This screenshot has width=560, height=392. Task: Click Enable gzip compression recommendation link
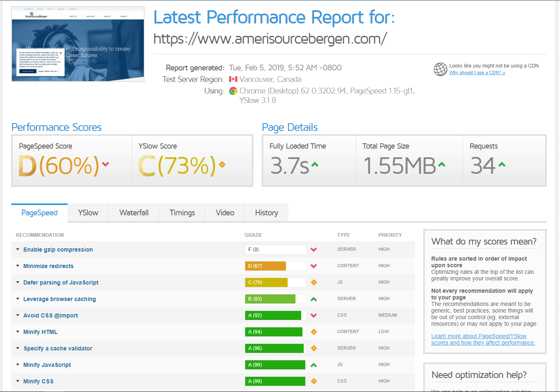pyautogui.click(x=58, y=250)
